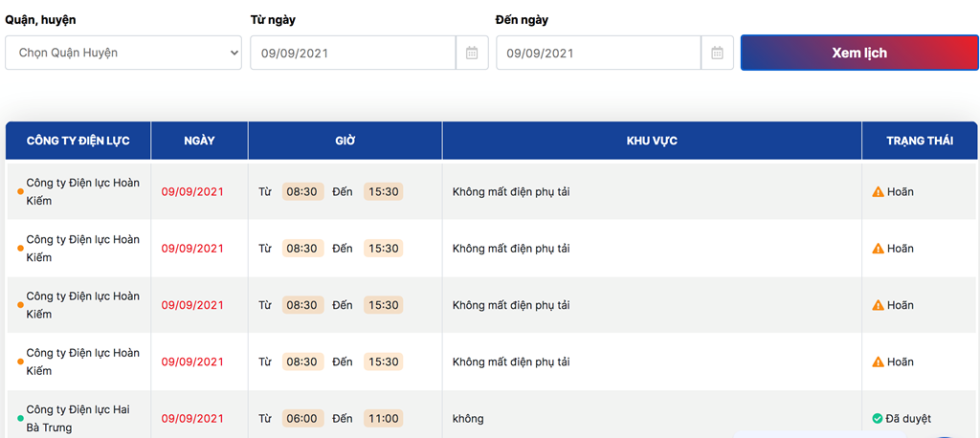Click the orange dot beside first Hoàn Kiếm row
The height and width of the screenshot is (438, 980).
(20, 192)
